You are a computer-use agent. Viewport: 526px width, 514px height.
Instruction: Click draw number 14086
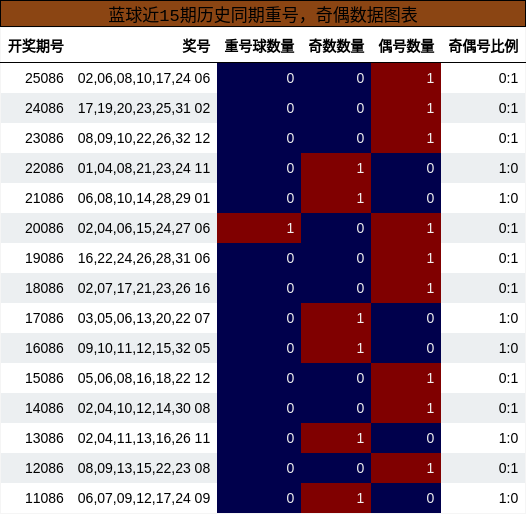[44, 408]
